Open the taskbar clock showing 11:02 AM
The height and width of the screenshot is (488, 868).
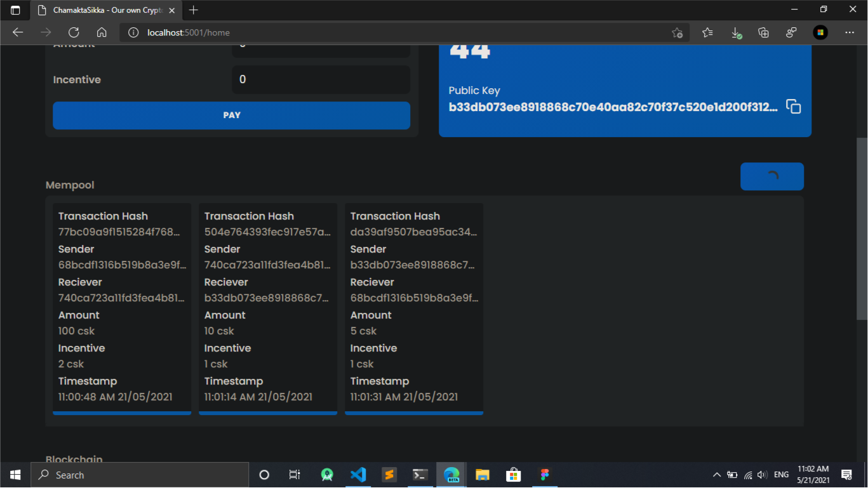tap(814, 475)
